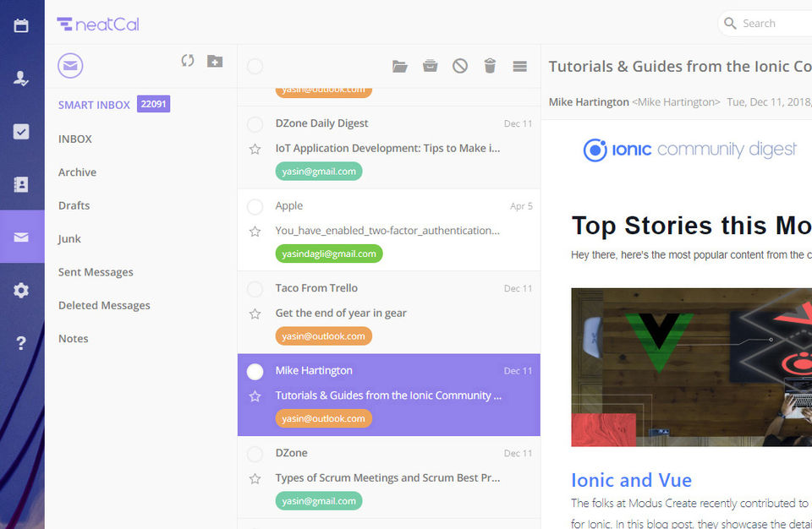Tick the select-all circle above message list
The width and height of the screenshot is (812, 529).
tap(255, 66)
